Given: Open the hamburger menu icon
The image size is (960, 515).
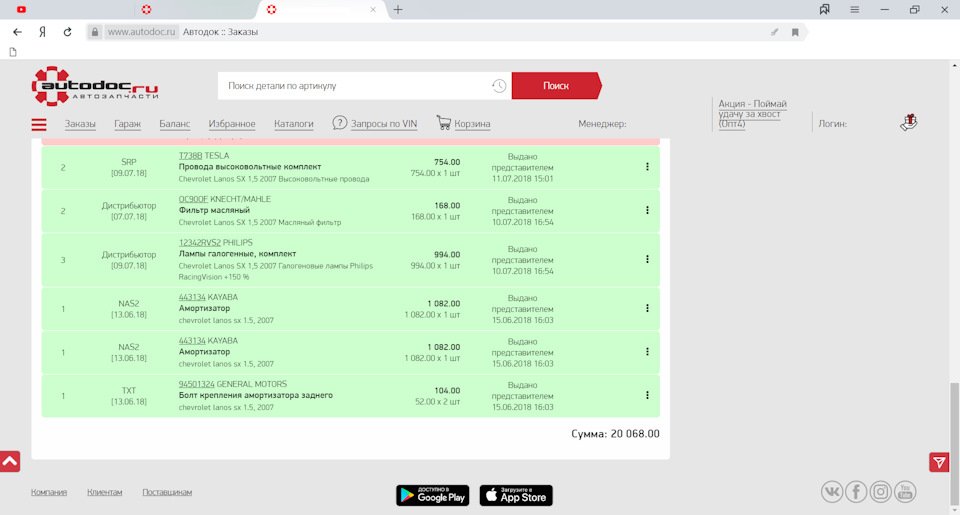Looking at the screenshot, I should 39,124.
